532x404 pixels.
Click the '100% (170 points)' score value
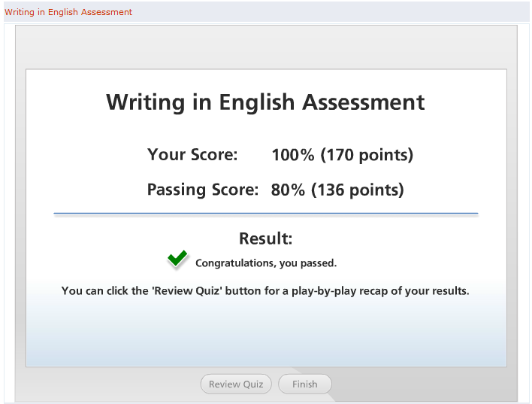point(343,155)
